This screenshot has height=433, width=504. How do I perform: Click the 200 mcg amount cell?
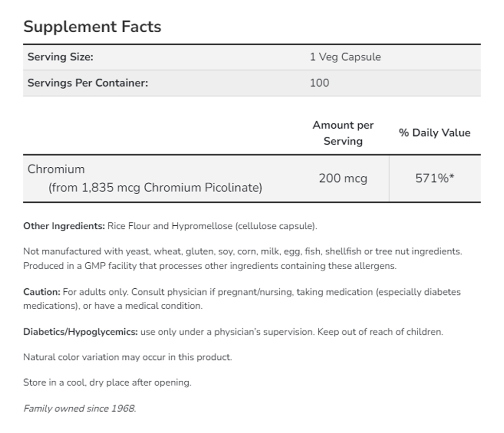pos(343,178)
